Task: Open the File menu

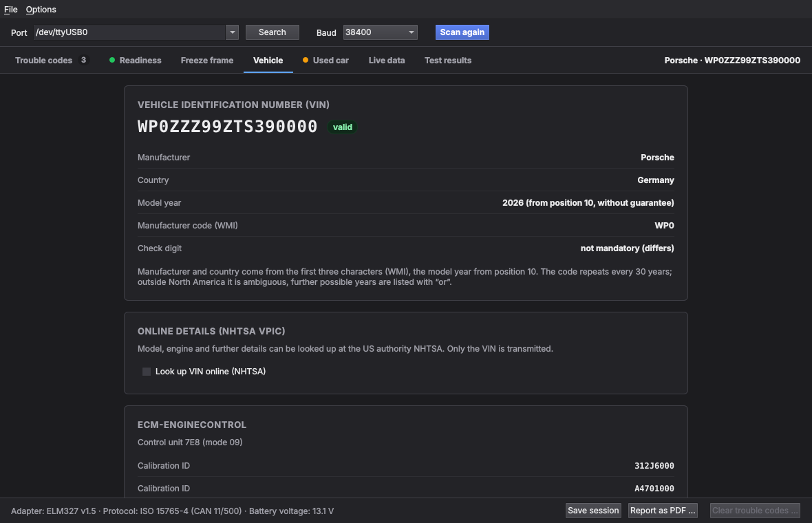Action: click(x=11, y=10)
